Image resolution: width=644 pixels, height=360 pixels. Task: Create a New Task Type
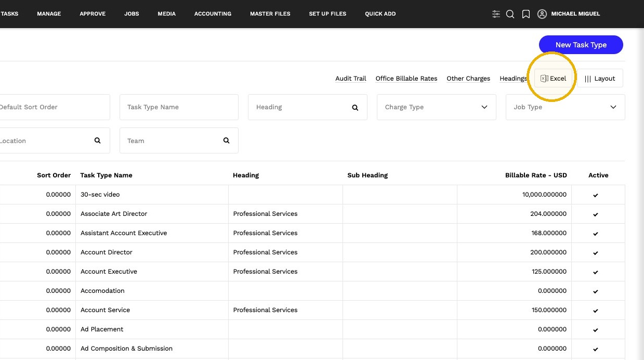tap(581, 45)
